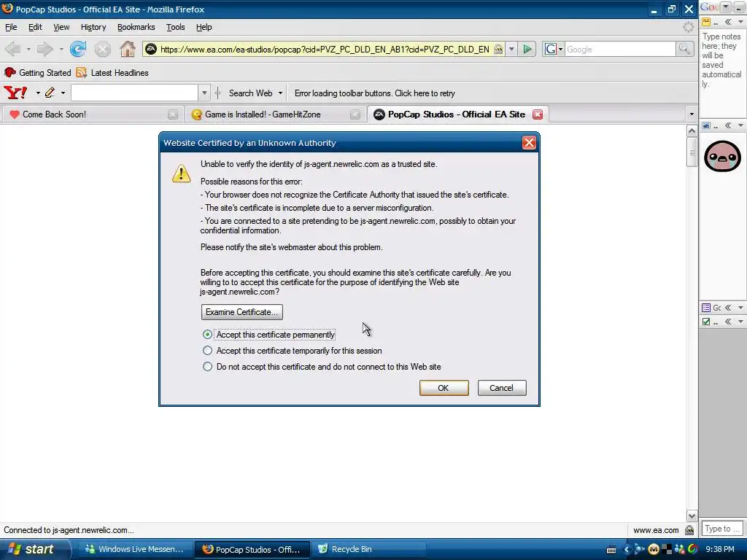This screenshot has width=747, height=560.
Task: Click the scroll down arrow on the page scrollbar
Action: [x=692, y=516]
